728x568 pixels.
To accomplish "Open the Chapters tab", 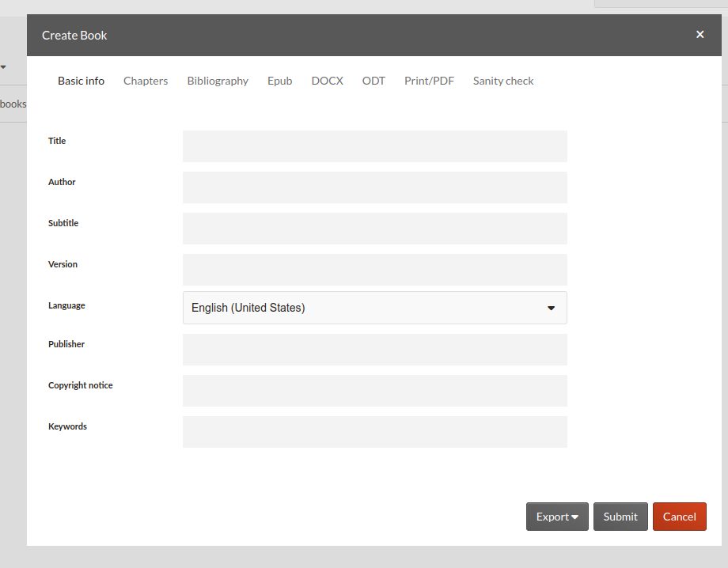I will click(x=146, y=81).
